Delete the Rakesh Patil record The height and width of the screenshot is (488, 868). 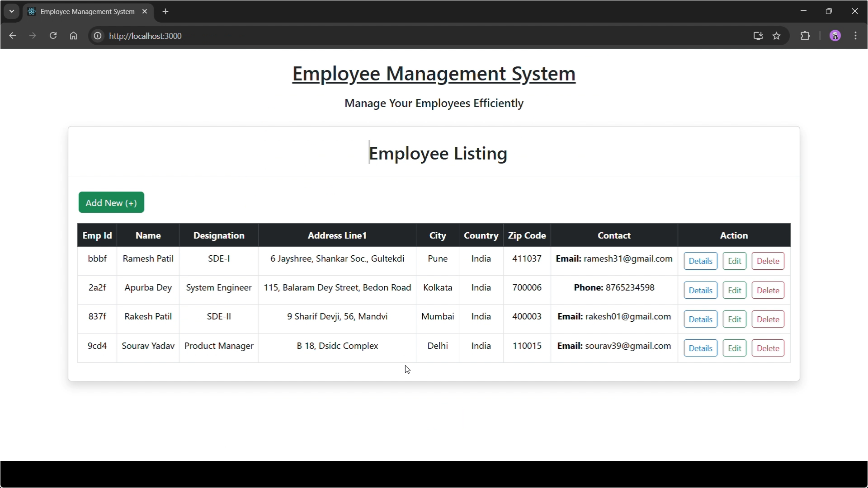pos(768,319)
